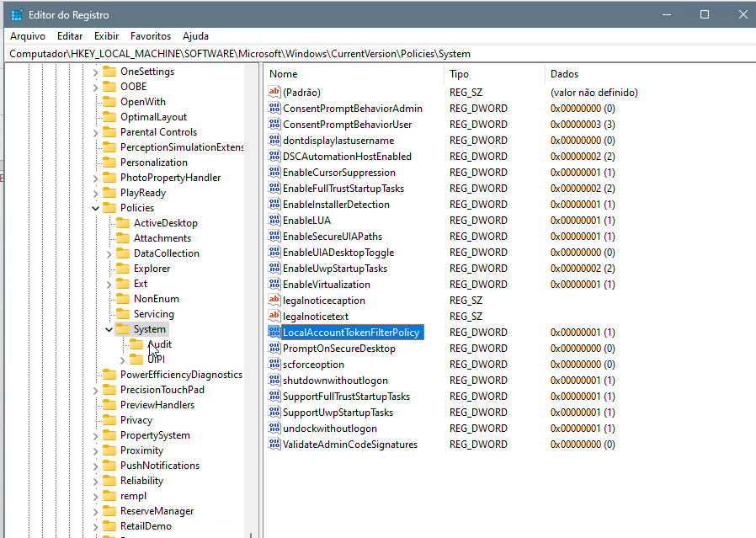
Task: Click the EnableLUA DWORD value icon
Action: coord(274,221)
